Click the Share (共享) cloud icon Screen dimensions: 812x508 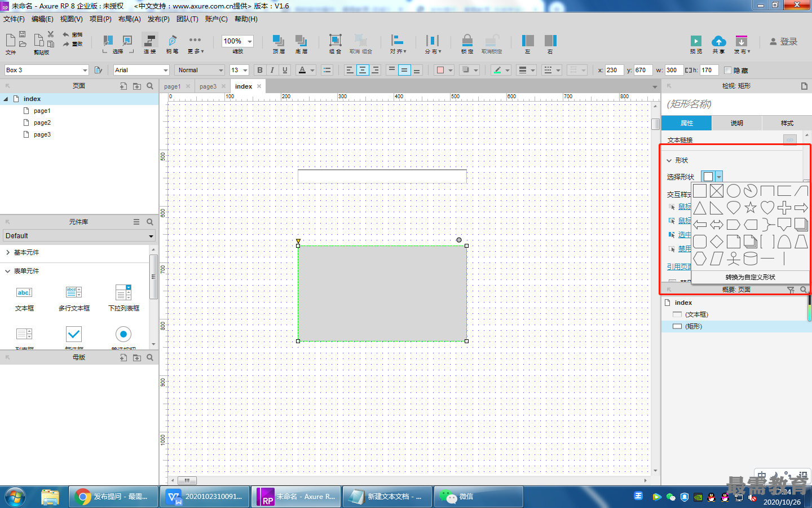pyautogui.click(x=718, y=41)
